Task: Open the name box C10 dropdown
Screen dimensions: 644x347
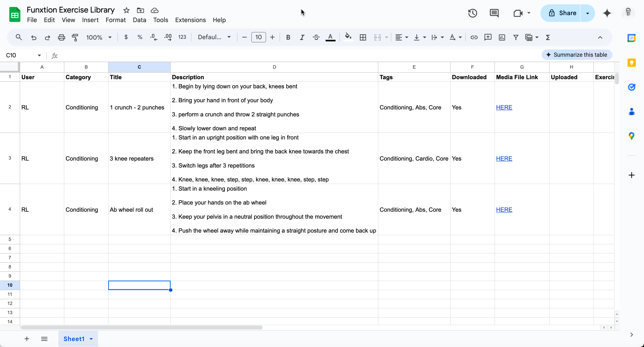Action: [x=39, y=55]
